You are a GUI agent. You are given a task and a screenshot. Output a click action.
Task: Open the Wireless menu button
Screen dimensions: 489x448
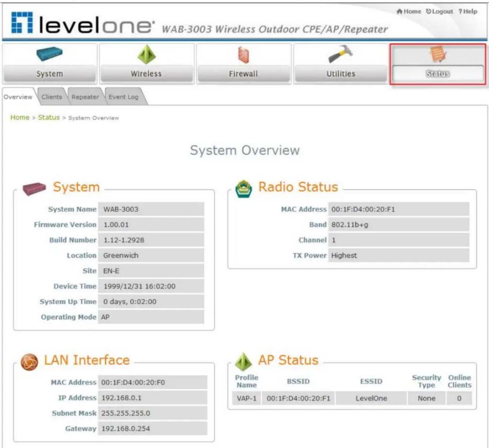[146, 74]
